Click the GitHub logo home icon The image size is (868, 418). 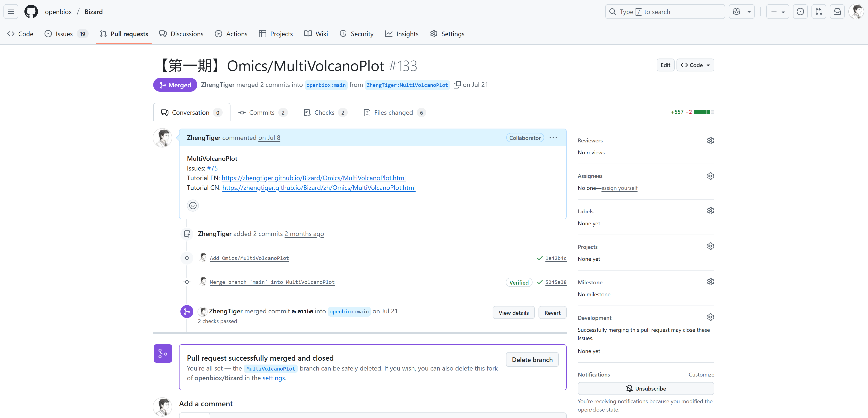[x=31, y=12]
